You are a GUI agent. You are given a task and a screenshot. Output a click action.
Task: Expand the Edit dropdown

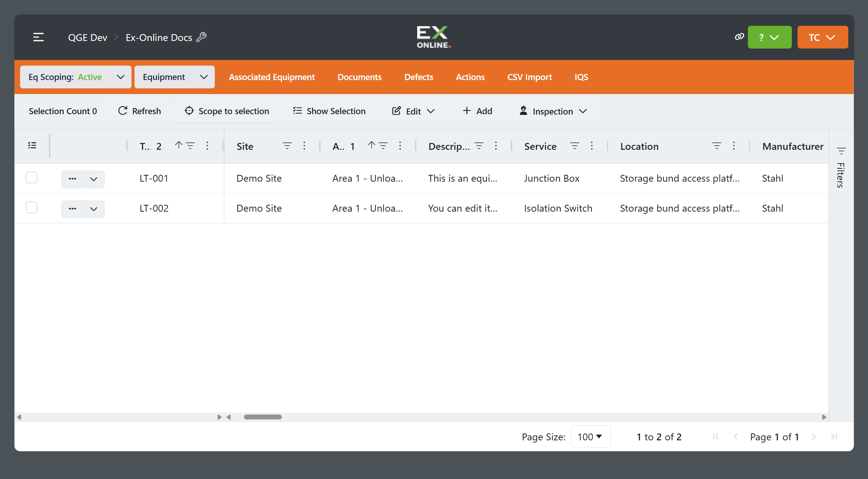coord(413,111)
